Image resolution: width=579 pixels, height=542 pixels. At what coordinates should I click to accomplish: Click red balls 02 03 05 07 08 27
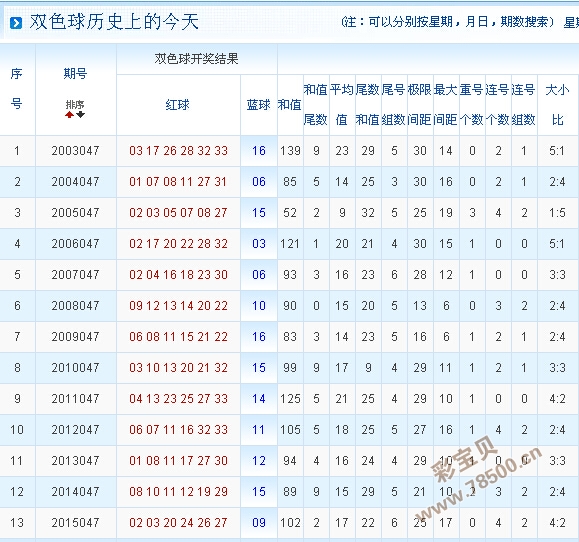pyautogui.click(x=178, y=213)
